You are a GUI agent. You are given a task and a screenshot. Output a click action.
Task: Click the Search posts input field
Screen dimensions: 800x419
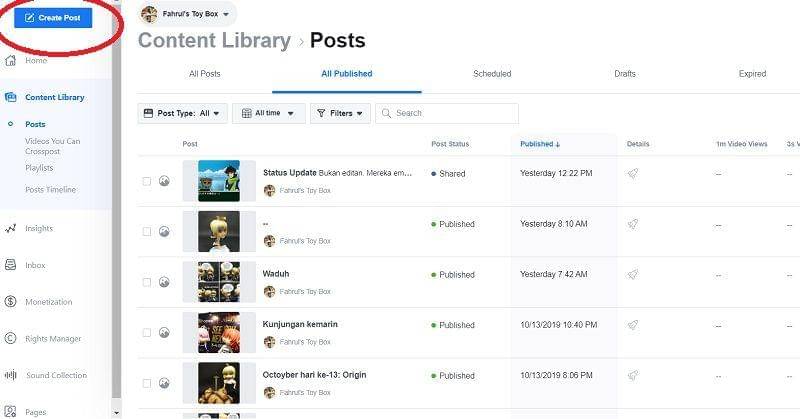point(454,114)
